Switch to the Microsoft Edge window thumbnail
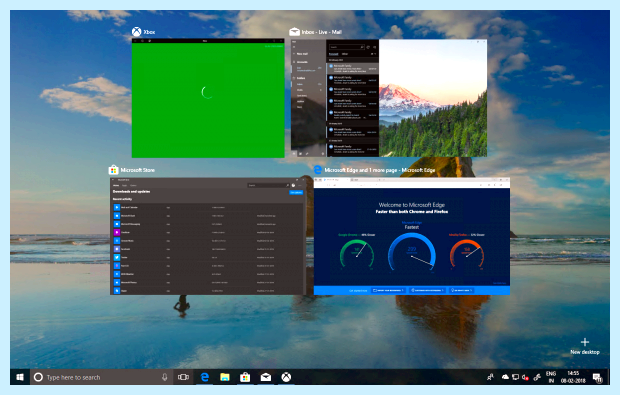Screen dimensions: 620x395 (412, 236)
